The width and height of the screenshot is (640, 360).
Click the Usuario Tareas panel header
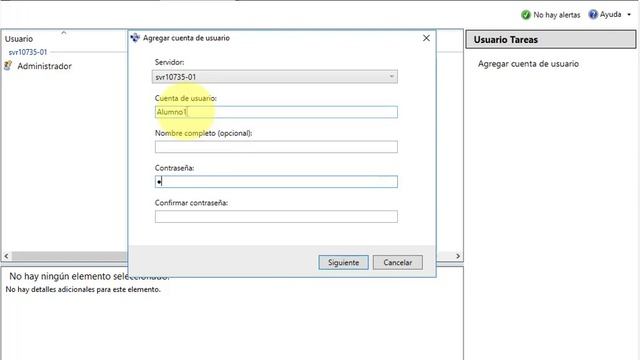pyautogui.click(x=551, y=40)
